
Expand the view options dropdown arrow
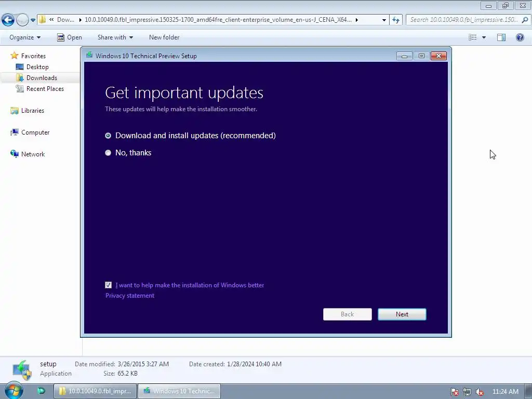point(484,37)
